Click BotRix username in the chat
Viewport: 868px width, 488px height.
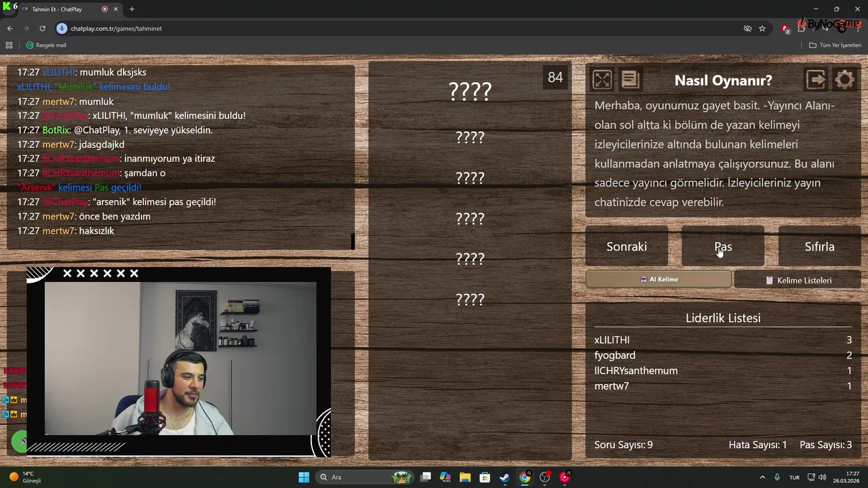coord(56,130)
